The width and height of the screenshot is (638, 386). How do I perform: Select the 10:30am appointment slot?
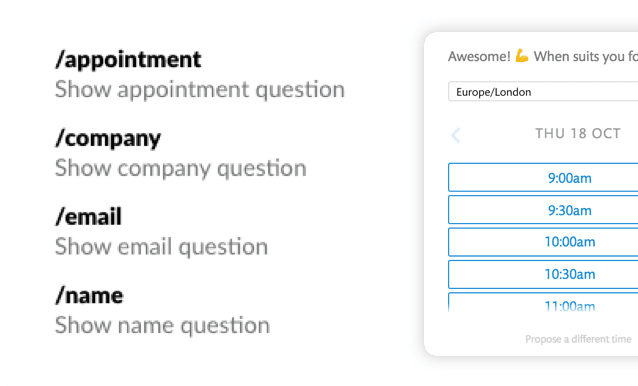coord(543,275)
